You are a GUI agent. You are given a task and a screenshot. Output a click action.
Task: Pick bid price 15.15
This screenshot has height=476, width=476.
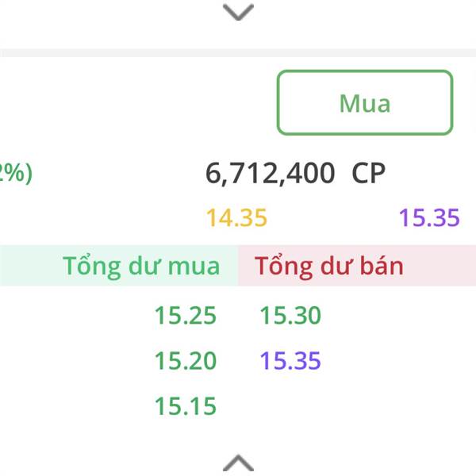point(186,406)
